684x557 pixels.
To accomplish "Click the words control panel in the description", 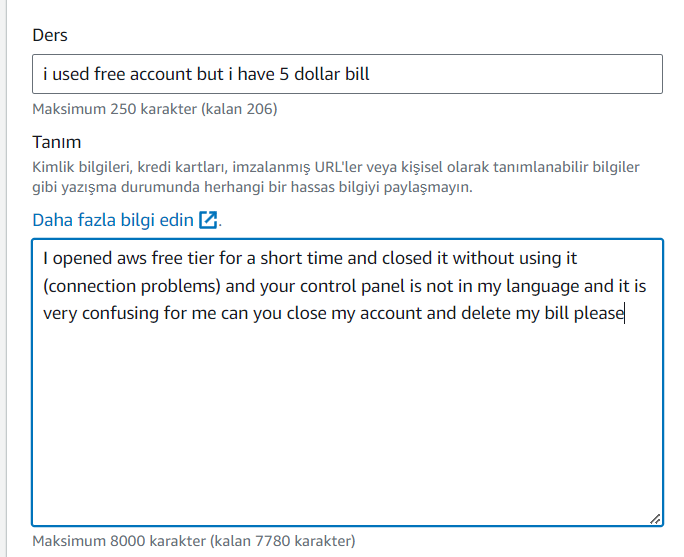I will 343,286.
